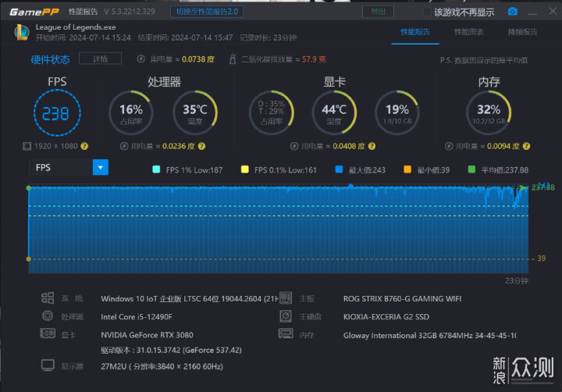Click the text KIOXIA-EXCERIA G2 SSD
Image resolution: width=562 pixels, height=392 pixels.
coord(386,317)
